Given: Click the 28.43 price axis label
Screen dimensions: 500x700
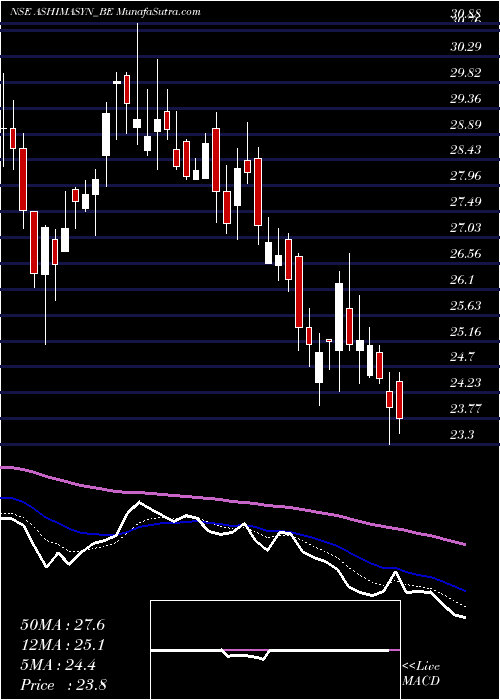Looking at the screenshot, I should click(x=467, y=150).
